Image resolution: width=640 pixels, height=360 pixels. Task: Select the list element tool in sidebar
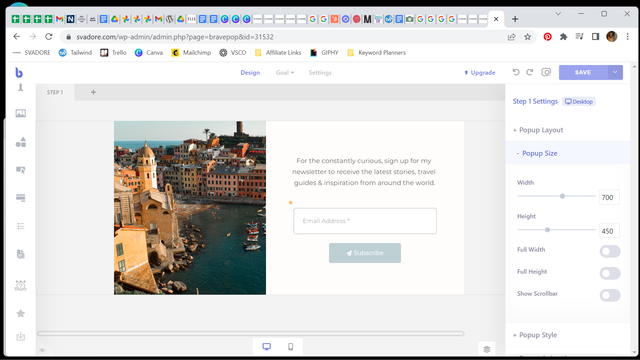(20, 226)
